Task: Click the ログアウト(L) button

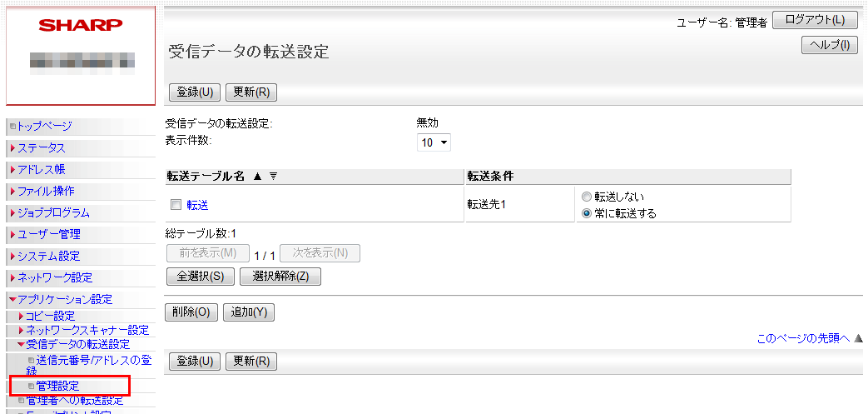Action: point(814,20)
